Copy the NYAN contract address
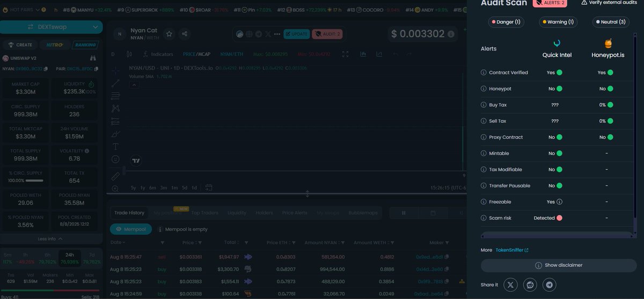 click(46, 69)
